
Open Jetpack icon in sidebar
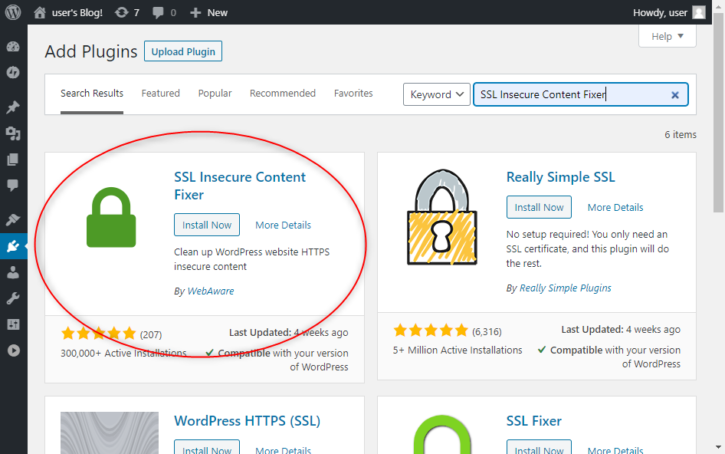13,72
